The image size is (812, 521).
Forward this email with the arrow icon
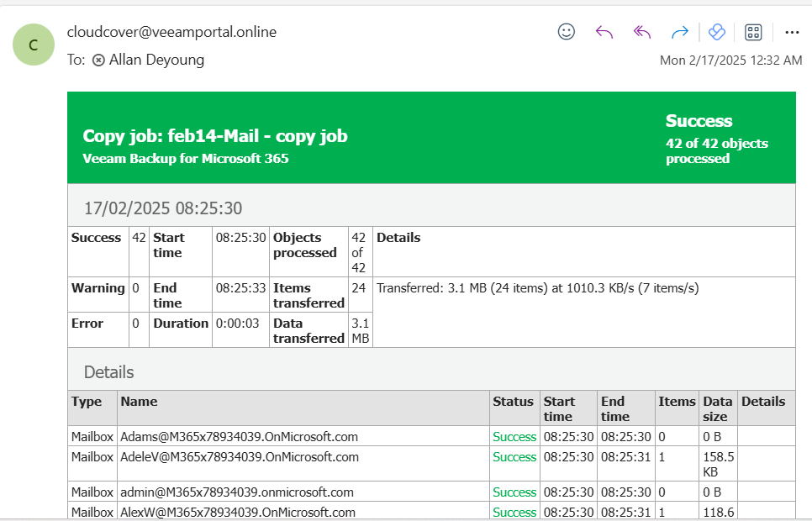click(679, 33)
